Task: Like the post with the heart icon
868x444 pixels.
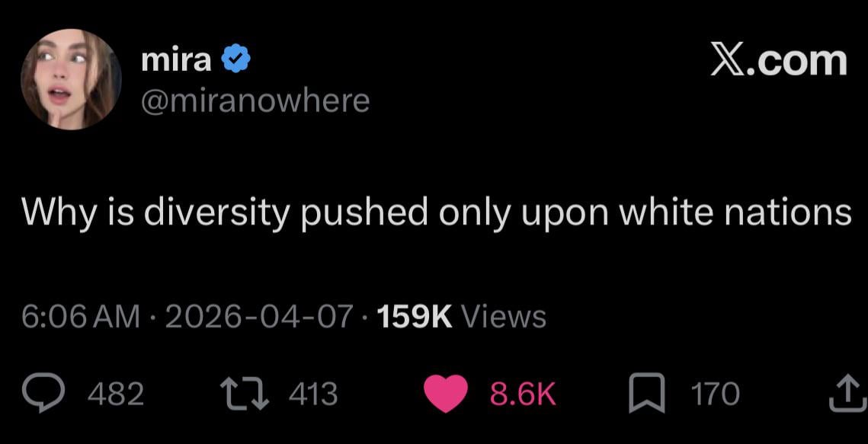Action: 445,394
